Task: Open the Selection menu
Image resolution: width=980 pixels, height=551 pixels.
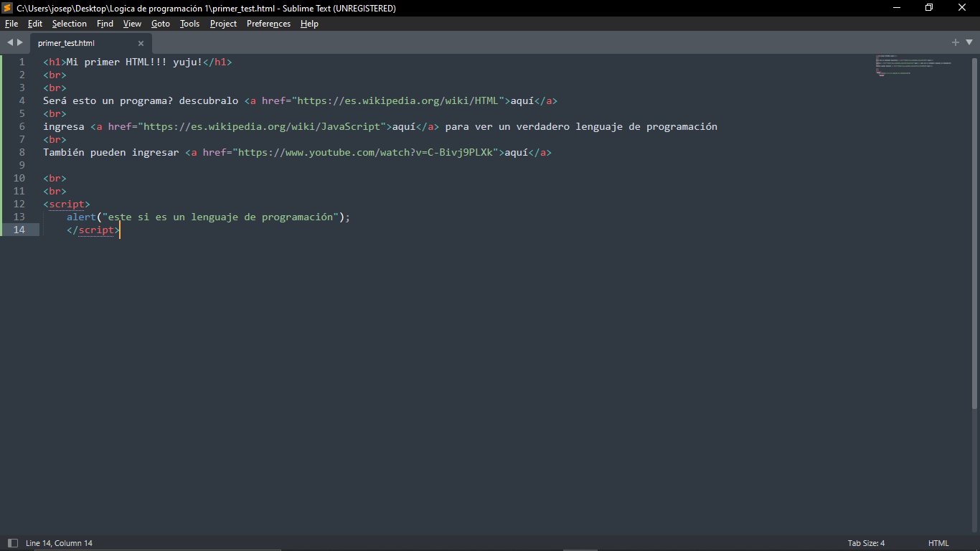Action: point(70,24)
